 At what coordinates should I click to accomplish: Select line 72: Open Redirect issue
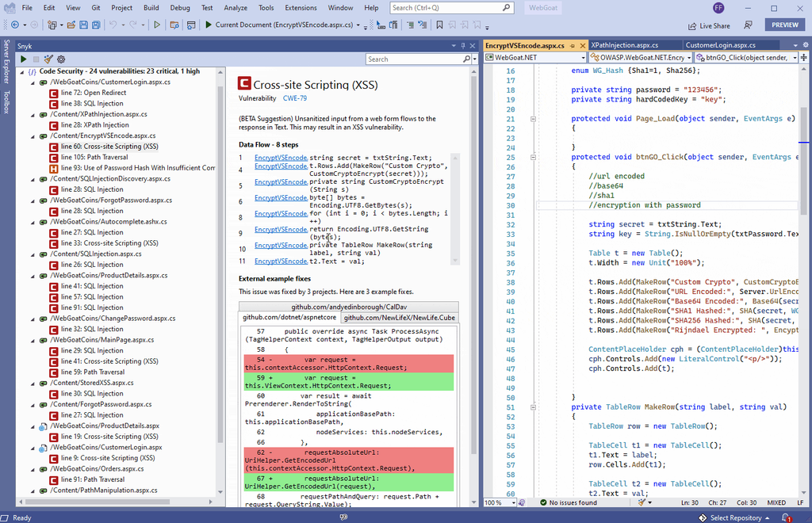(94, 94)
